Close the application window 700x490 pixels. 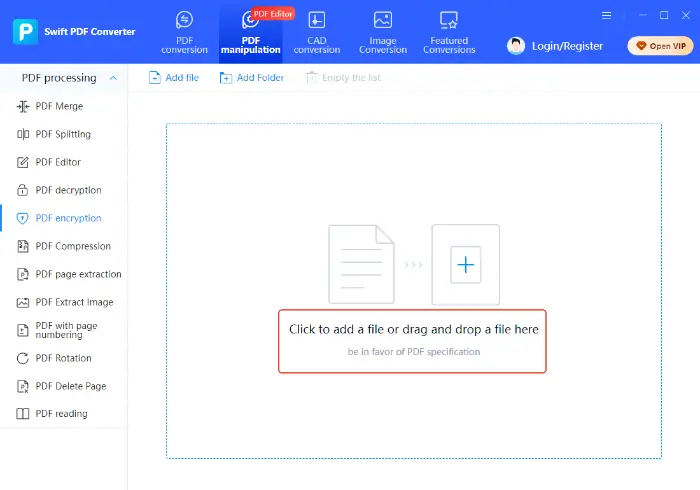(686, 15)
